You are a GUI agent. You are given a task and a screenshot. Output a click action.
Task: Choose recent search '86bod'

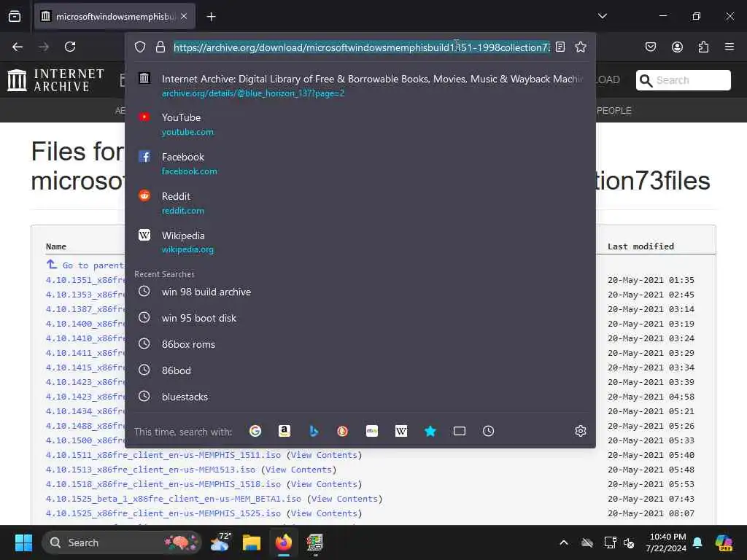[x=360, y=370]
